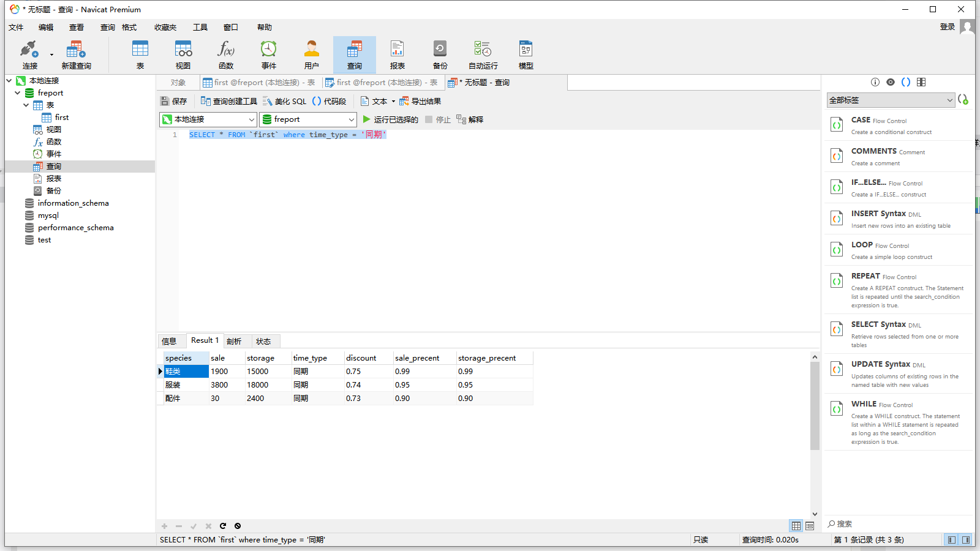The width and height of the screenshot is (980, 551).
Task: Refresh the result grid
Action: 223,526
